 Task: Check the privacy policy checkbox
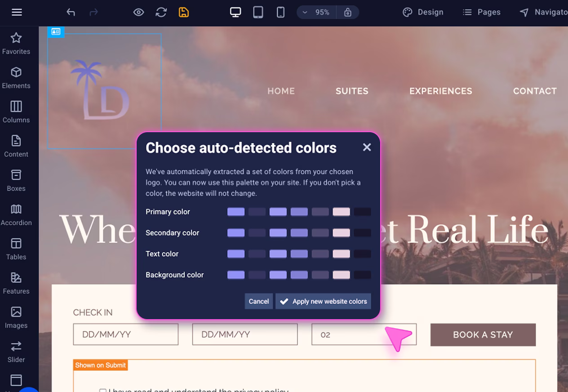[x=103, y=390]
